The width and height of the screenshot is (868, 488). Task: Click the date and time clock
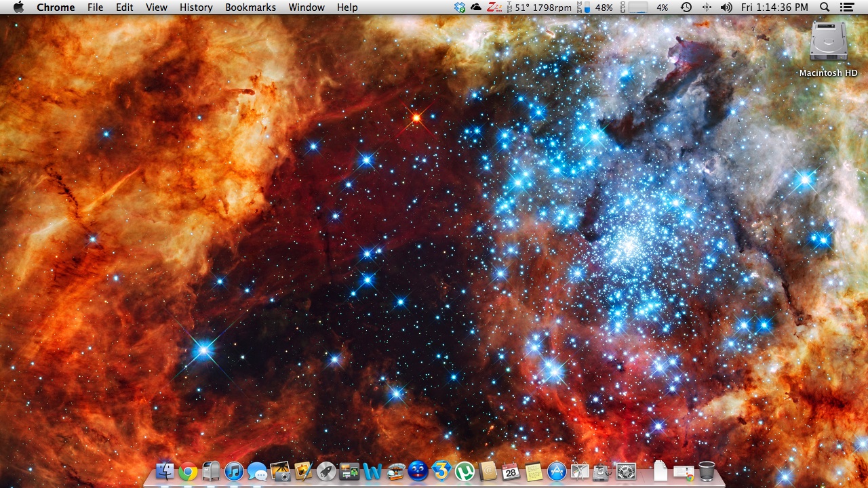774,7
